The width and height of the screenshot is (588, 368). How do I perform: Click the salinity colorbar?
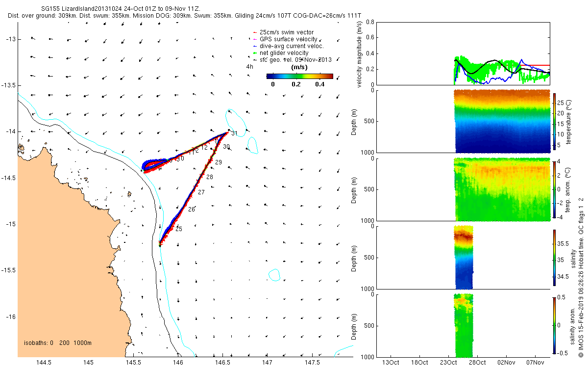pos(554,257)
